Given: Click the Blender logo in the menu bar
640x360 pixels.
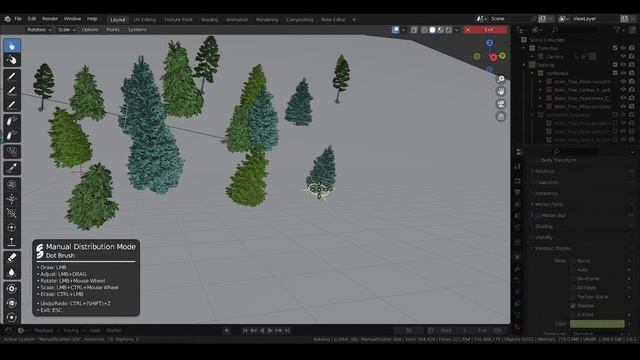Looking at the screenshot, I should point(7,19).
